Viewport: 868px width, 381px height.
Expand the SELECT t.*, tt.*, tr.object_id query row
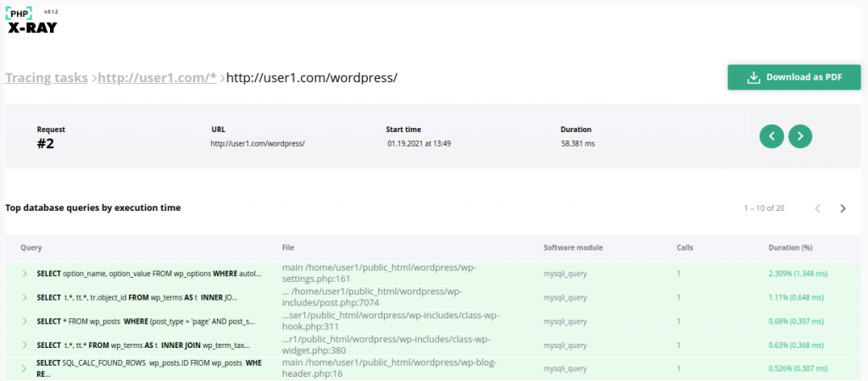(25, 297)
